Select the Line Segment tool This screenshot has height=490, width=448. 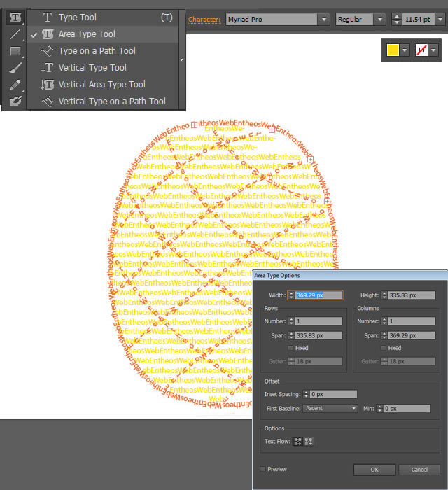(x=15, y=34)
